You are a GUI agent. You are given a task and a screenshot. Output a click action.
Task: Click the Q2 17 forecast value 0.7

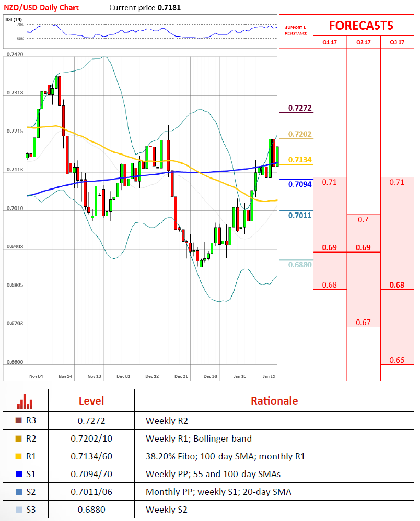[x=363, y=220]
